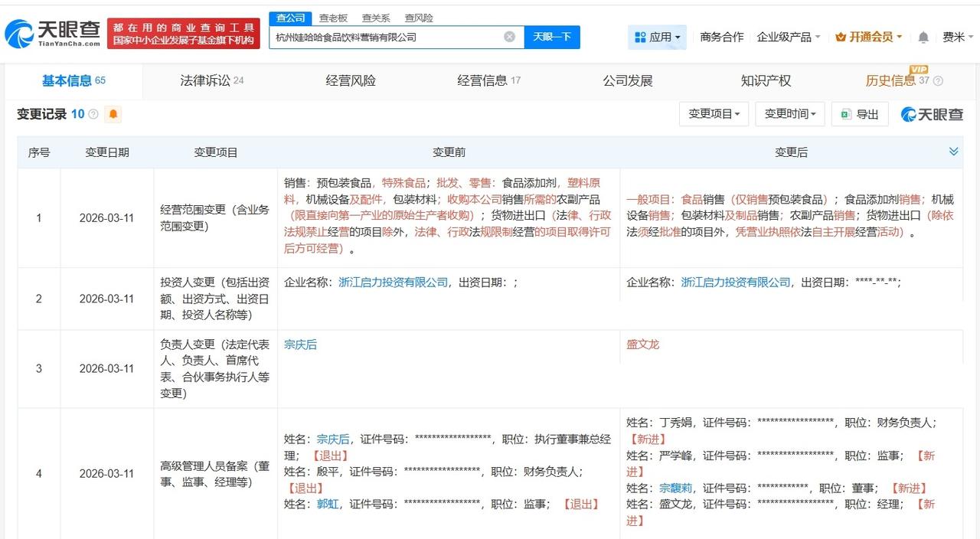Click the question mark icon beside 变更记录
The width and height of the screenshot is (980, 539).
[93, 114]
